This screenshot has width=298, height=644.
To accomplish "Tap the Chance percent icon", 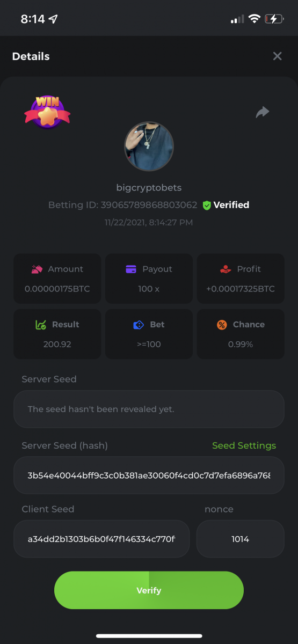I will click(222, 325).
